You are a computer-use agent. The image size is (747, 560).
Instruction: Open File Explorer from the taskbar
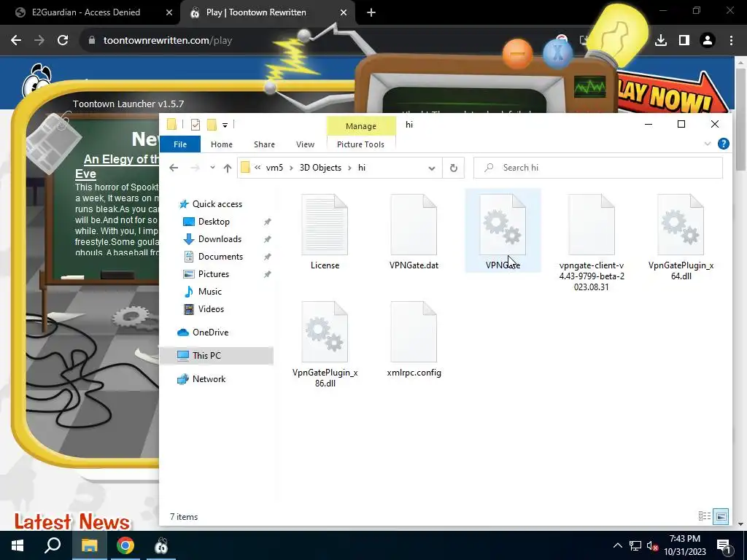click(89, 545)
